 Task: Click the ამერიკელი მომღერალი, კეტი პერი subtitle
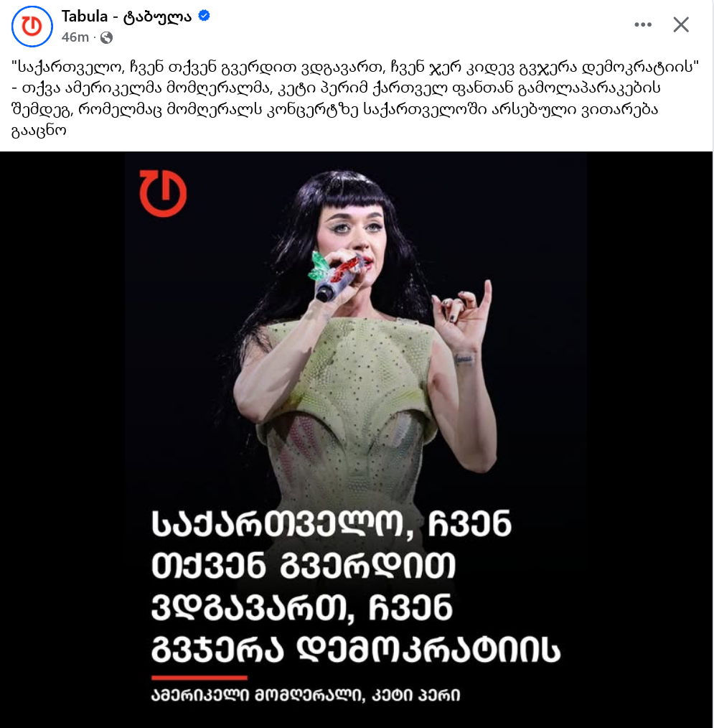pyautogui.click(x=306, y=695)
